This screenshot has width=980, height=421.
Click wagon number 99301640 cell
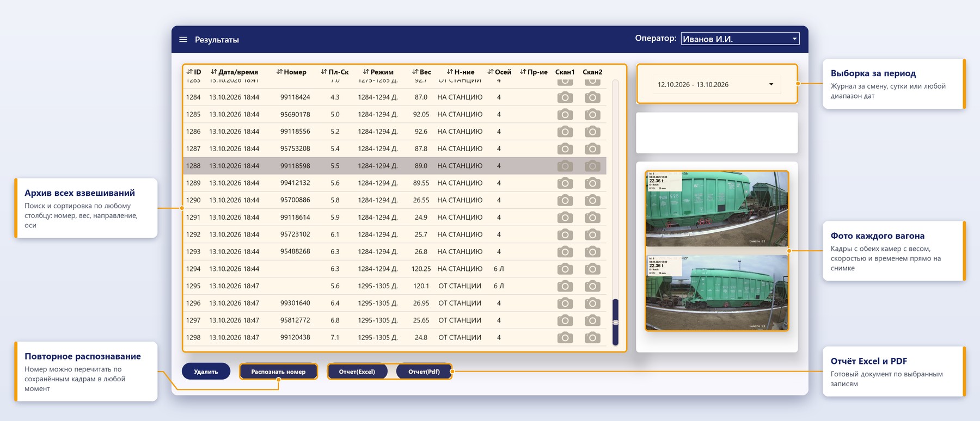(295, 303)
